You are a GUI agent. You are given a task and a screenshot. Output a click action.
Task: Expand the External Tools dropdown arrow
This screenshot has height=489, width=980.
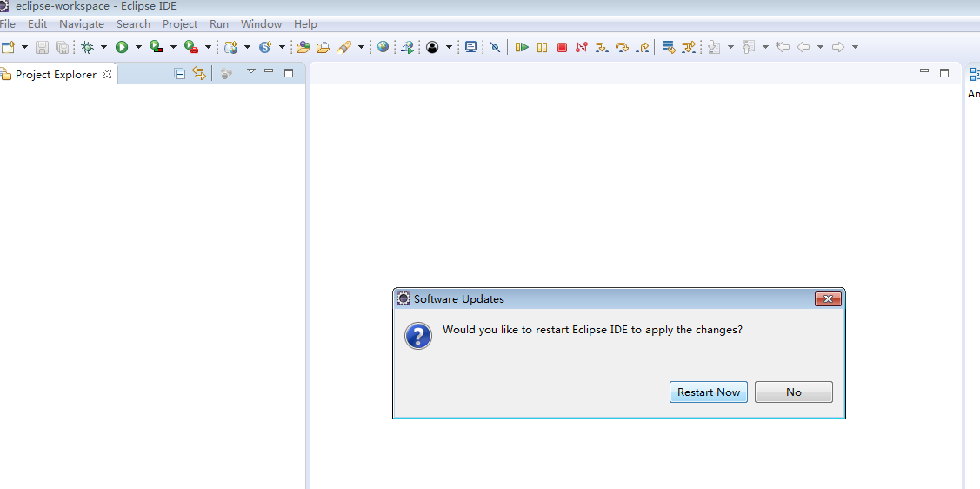pos(208,47)
